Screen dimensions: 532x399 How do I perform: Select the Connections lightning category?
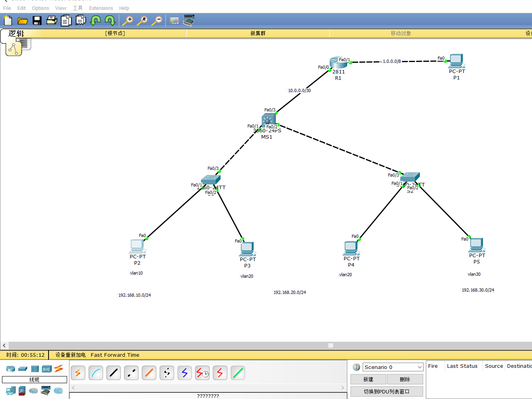[59, 368]
